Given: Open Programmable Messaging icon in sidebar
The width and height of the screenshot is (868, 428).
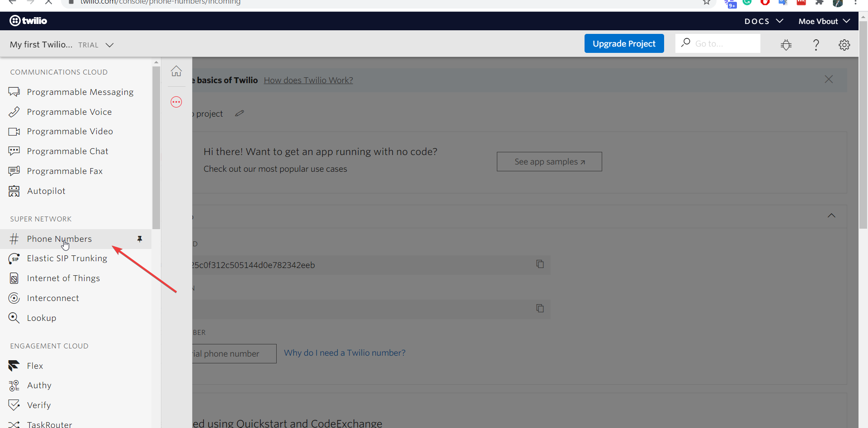Looking at the screenshot, I should click(14, 92).
